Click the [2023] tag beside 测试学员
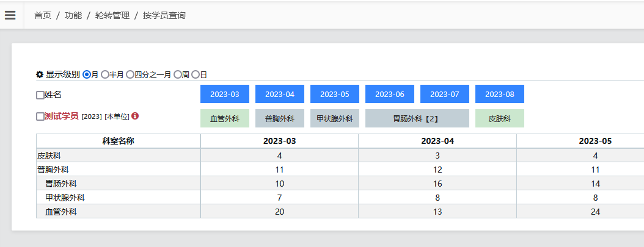644x247 pixels. click(92, 116)
